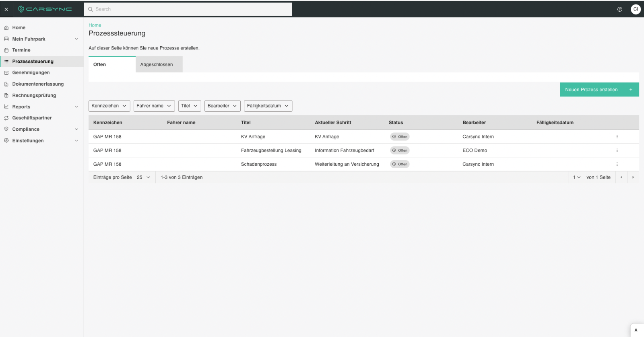Click the A button at bottom right
Viewport: 644px width, 337px height.
tap(636, 330)
